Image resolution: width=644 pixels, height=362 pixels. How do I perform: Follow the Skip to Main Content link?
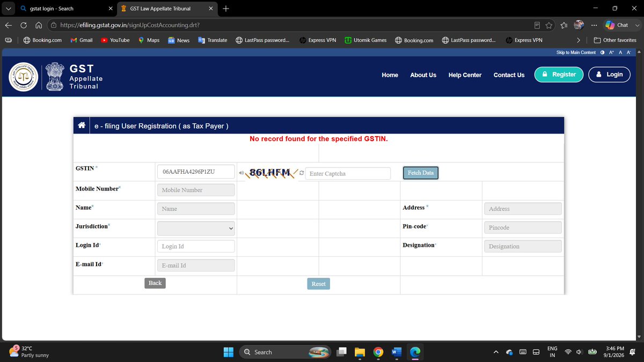click(x=576, y=53)
